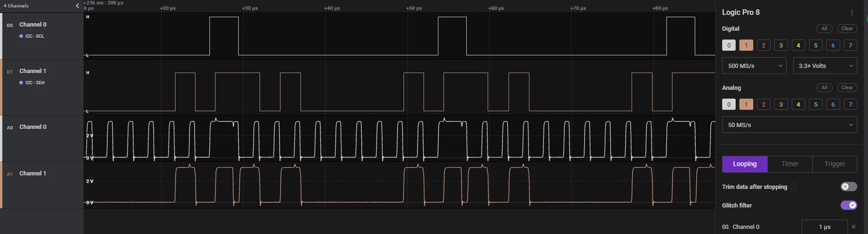Click the +50 µs timeline marker
The width and height of the screenshot is (868, 234).
point(414,8)
